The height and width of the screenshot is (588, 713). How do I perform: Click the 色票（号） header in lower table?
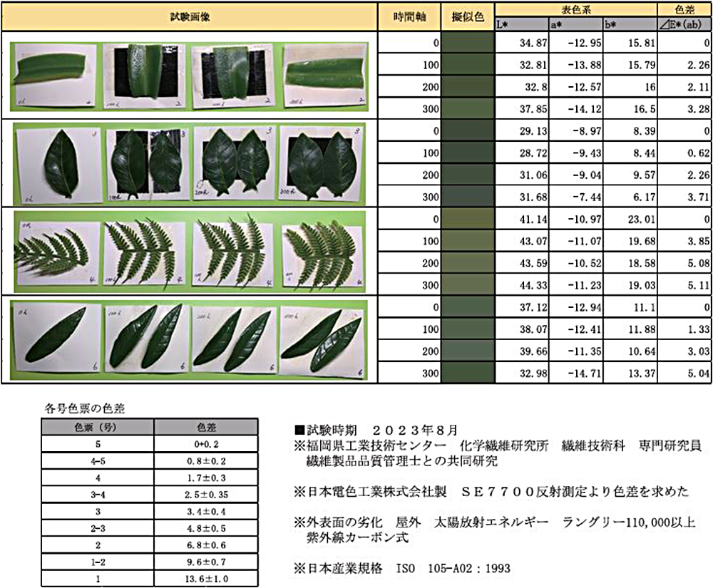click(x=95, y=427)
